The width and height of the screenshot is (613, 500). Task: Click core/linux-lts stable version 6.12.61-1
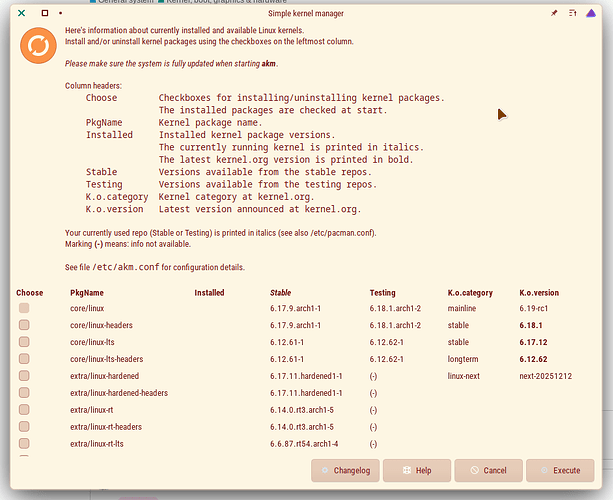(x=287, y=342)
